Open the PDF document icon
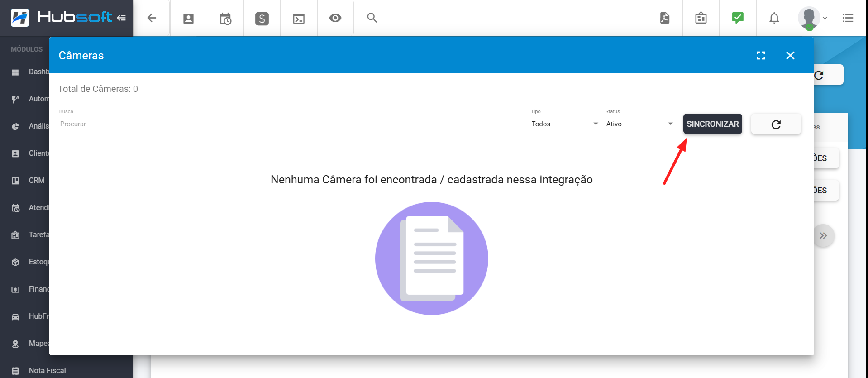The image size is (868, 378). coord(664,18)
